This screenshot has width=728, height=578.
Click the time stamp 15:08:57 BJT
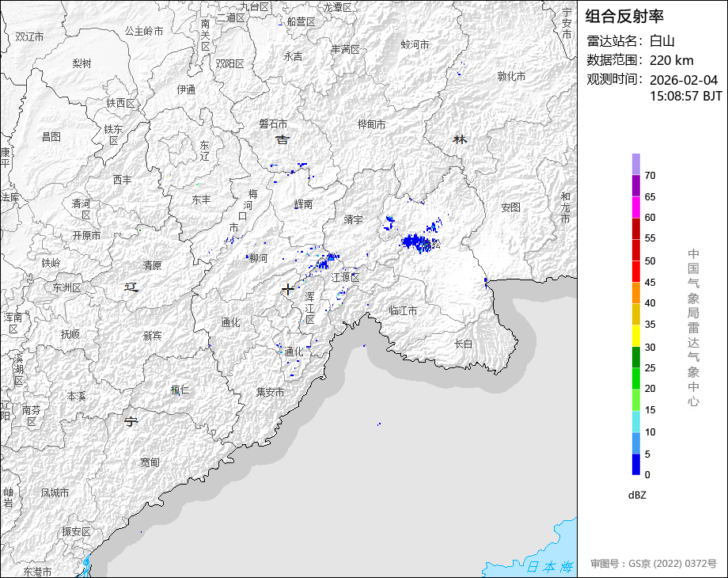(x=686, y=96)
